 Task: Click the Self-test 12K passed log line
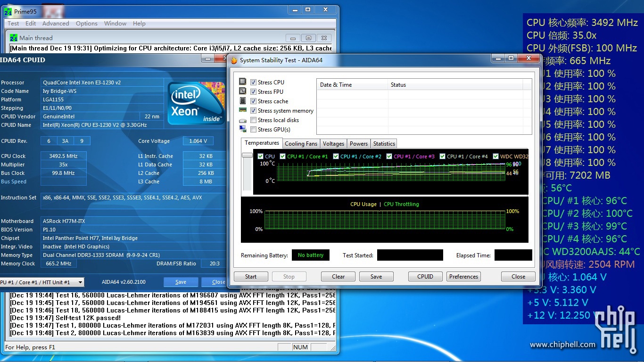66,318
